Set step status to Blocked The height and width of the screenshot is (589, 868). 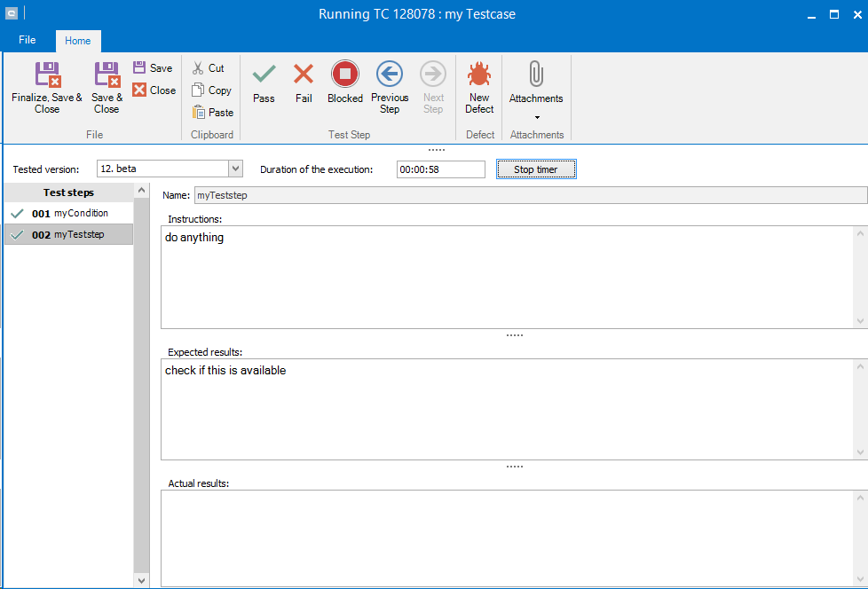pos(344,75)
